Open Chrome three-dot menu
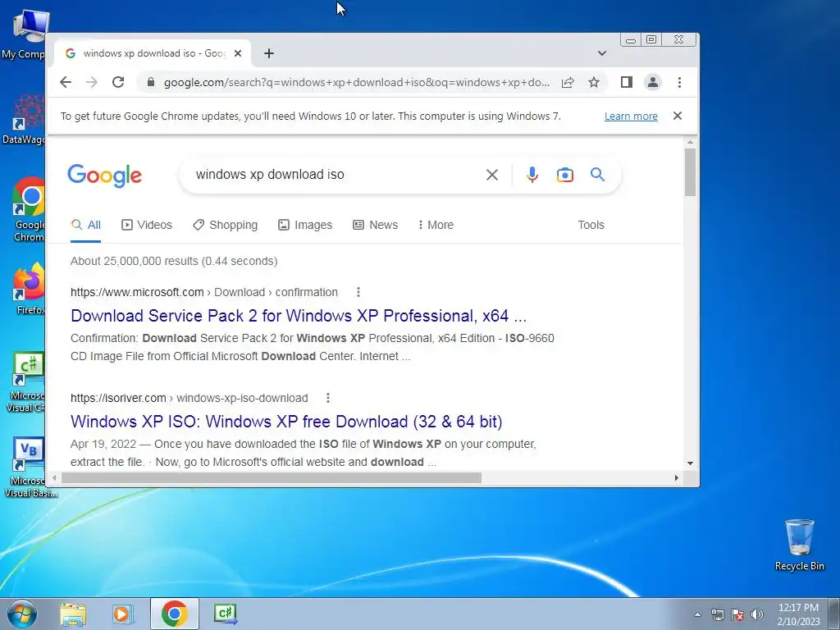The width and height of the screenshot is (840, 630). [x=679, y=82]
